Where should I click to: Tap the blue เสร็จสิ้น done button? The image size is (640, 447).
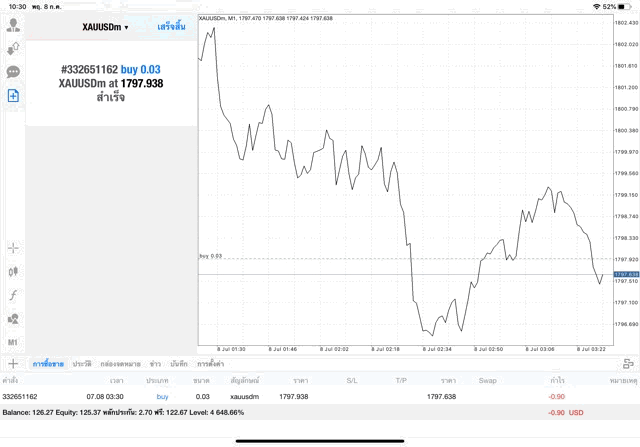[x=171, y=27]
